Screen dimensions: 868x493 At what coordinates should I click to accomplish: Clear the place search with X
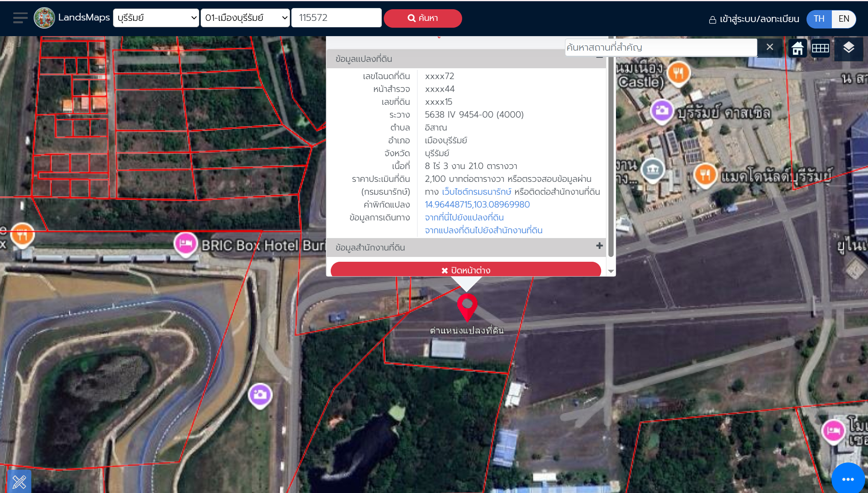(x=770, y=47)
